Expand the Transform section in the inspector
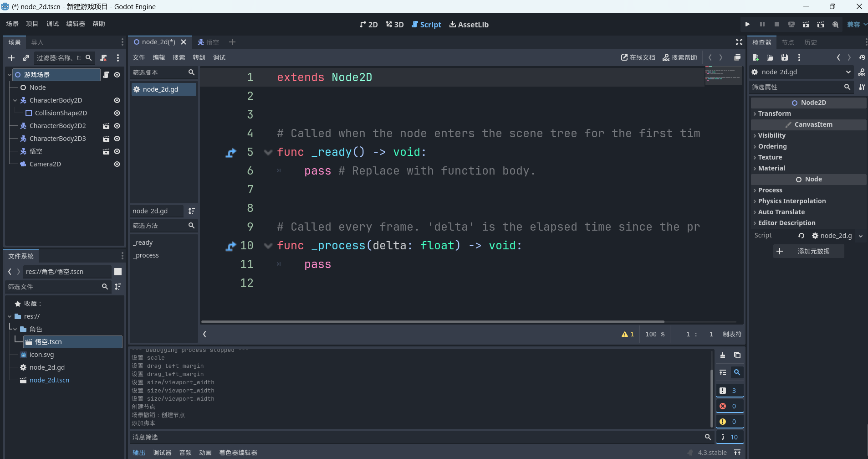 [774, 113]
